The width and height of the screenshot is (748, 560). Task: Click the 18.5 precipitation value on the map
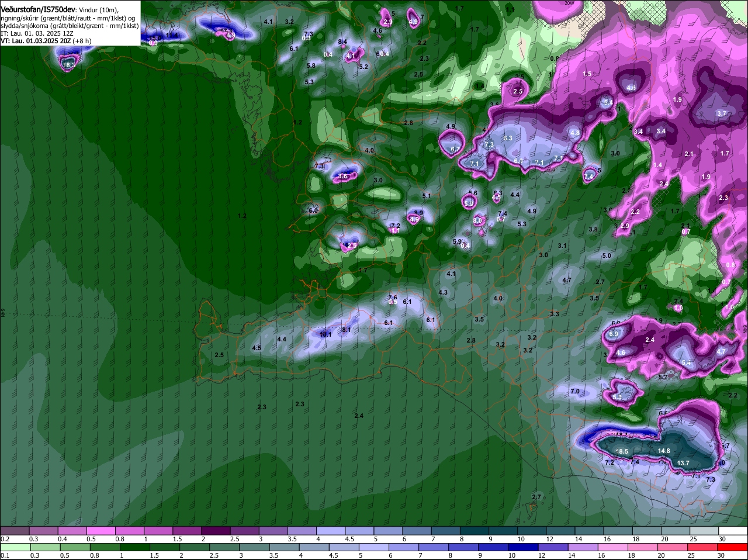(x=622, y=452)
